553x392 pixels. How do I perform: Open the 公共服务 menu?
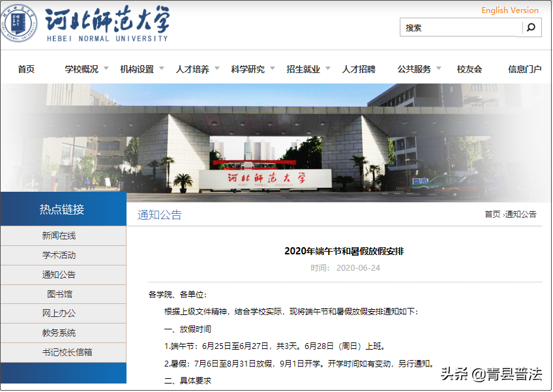pyautogui.click(x=414, y=69)
